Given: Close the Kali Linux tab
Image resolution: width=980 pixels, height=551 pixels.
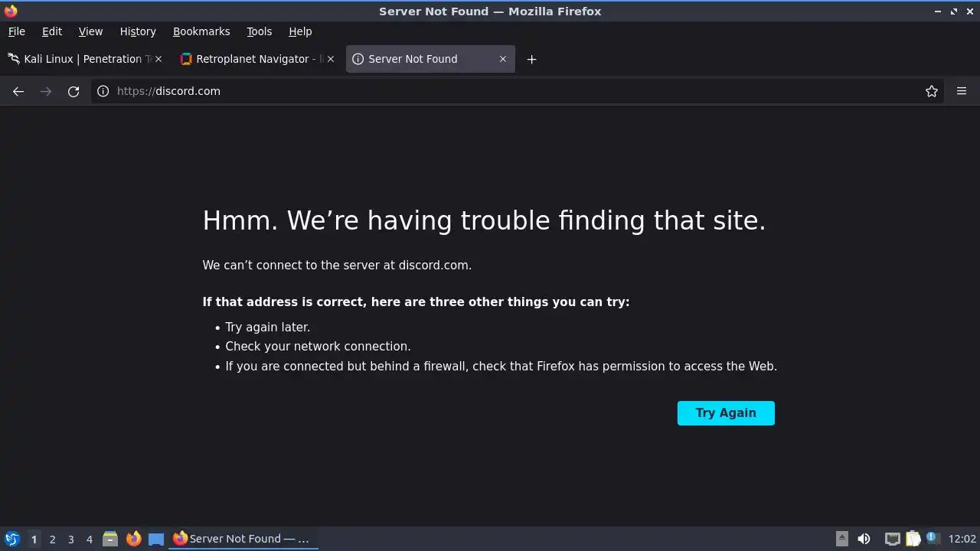Looking at the screenshot, I should [158, 59].
